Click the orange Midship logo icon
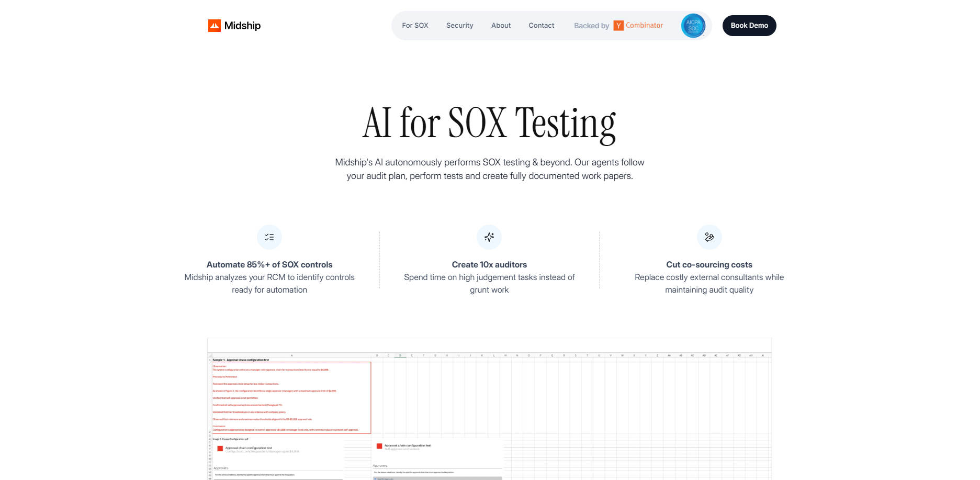This screenshot has height=480, width=980. (214, 26)
